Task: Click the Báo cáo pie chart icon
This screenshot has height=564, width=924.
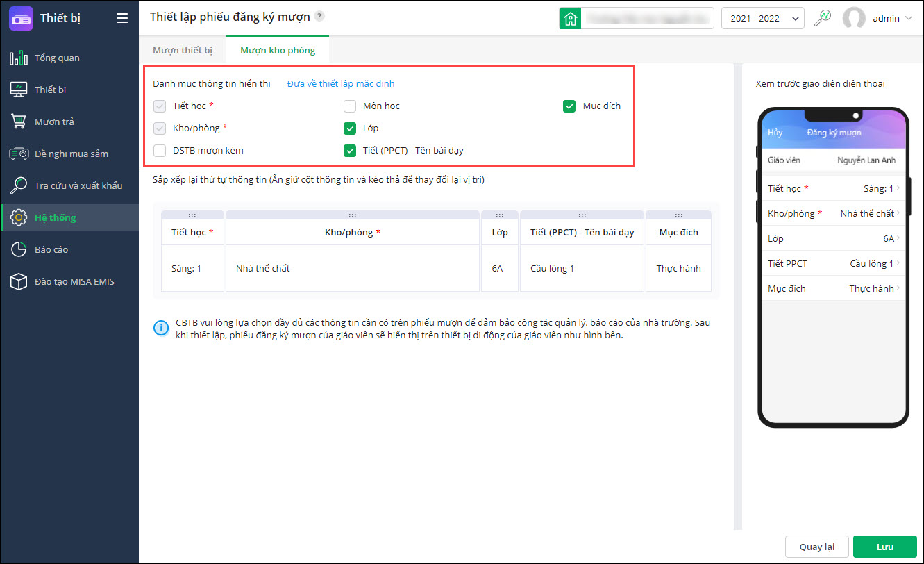Action: click(x=18, y=249)
